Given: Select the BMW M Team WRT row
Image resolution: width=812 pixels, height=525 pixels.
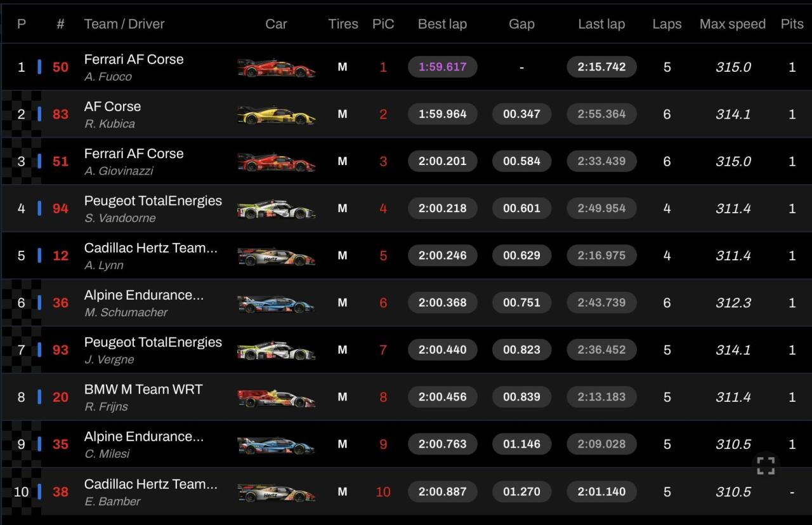Looking at the screenshot, I should click(x=143, y=389).
